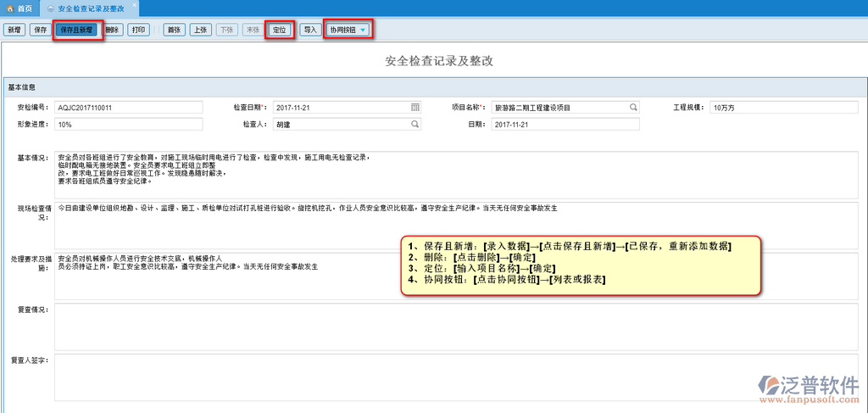Viewport: 868px width, 413px height.
Task: Click the 工程规模 input field
Action: (x=784, y=108)
